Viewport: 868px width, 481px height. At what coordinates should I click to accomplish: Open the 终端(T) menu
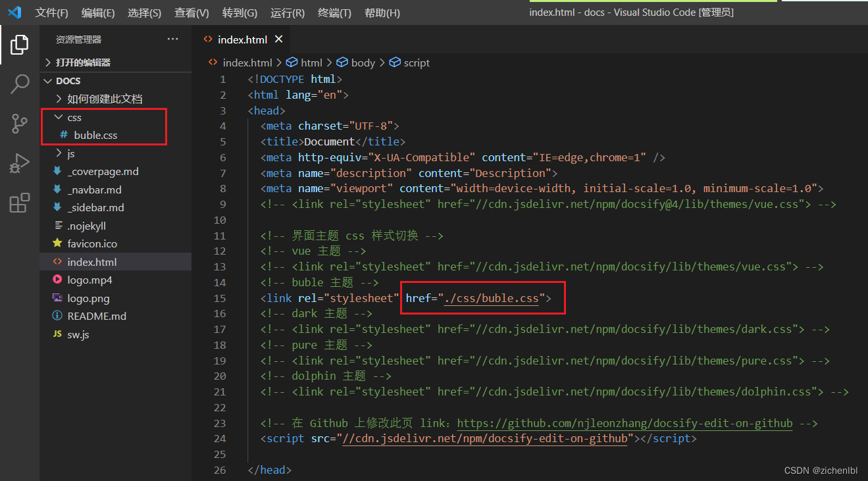[334, 13]
